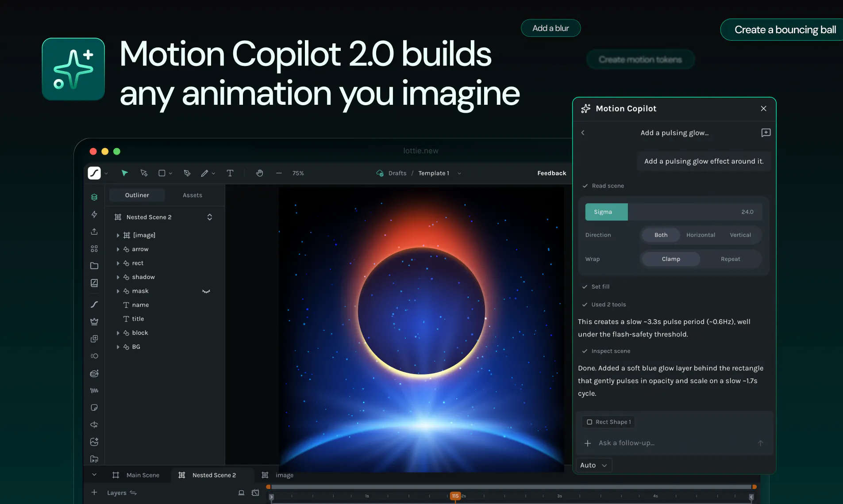843x504 pixels.
Task: Go back in Motion Copilot panel
Action: pyautogui.click(x=583, y=133)
